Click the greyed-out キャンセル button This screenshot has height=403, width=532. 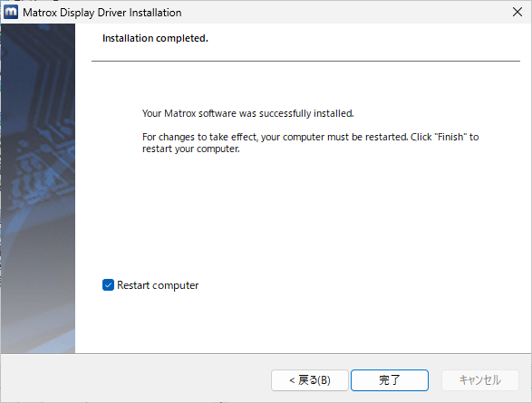[x=480, y=380]
